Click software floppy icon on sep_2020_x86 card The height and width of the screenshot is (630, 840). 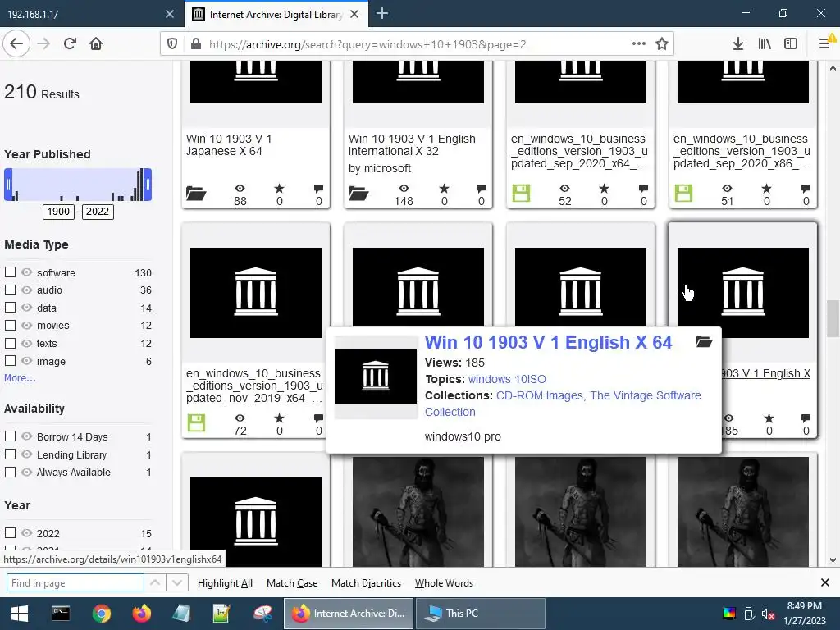pos(683,193)
